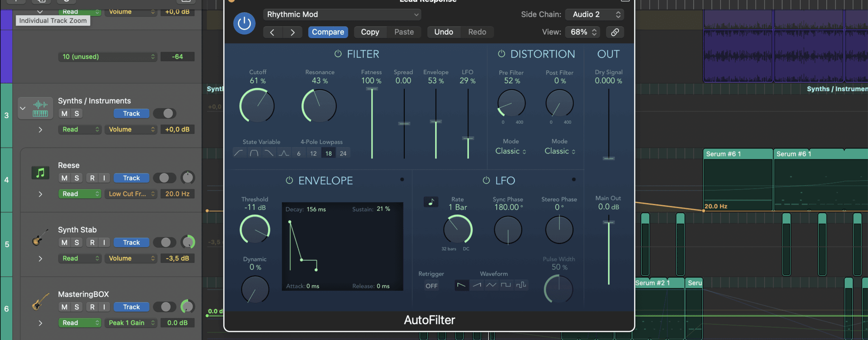
Task: Click the Compare button
Action: coord(328,32)
